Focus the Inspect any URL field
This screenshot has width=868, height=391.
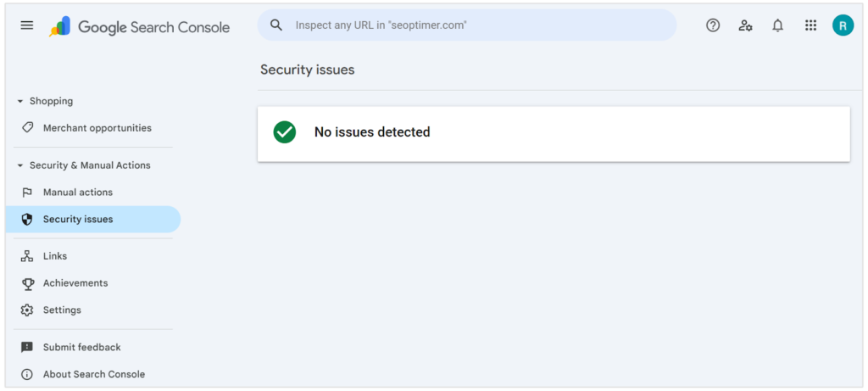(x=475, y=25)
